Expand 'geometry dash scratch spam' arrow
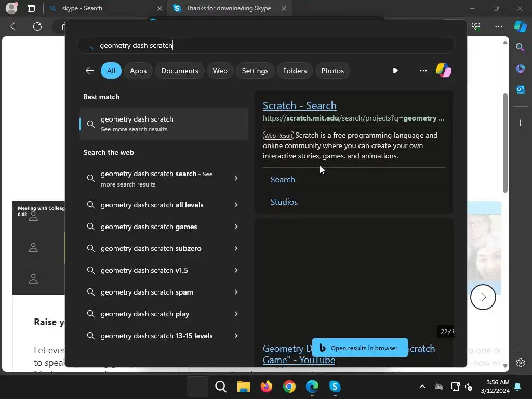 click(x=236, y=292)
